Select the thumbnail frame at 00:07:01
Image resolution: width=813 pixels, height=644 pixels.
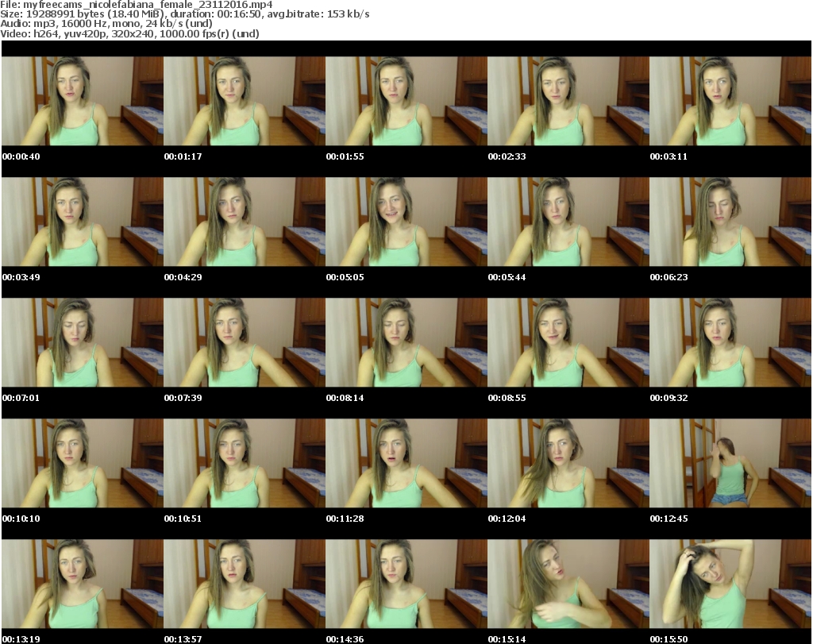[83, 342]
